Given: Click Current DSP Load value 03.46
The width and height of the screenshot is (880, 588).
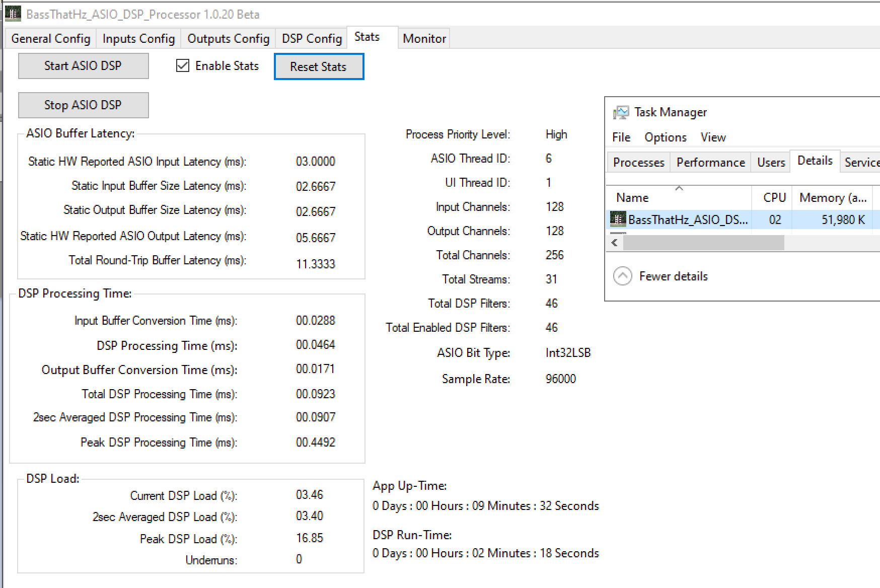Looking at the screenshot, I should (x=310, y=494).
